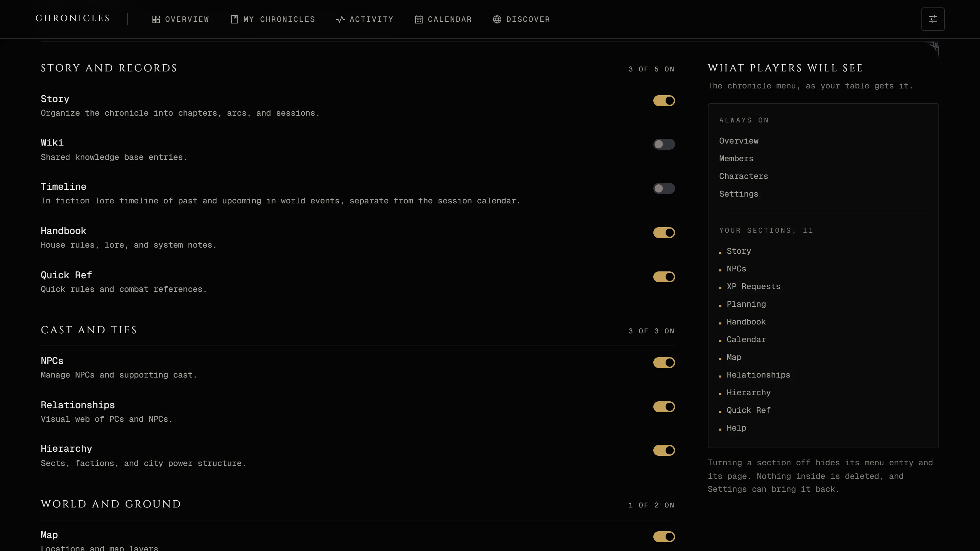Viewport: 980px width, 551px height.
Task: Click Planning in Your Sections list
Action: pos(746,304)
